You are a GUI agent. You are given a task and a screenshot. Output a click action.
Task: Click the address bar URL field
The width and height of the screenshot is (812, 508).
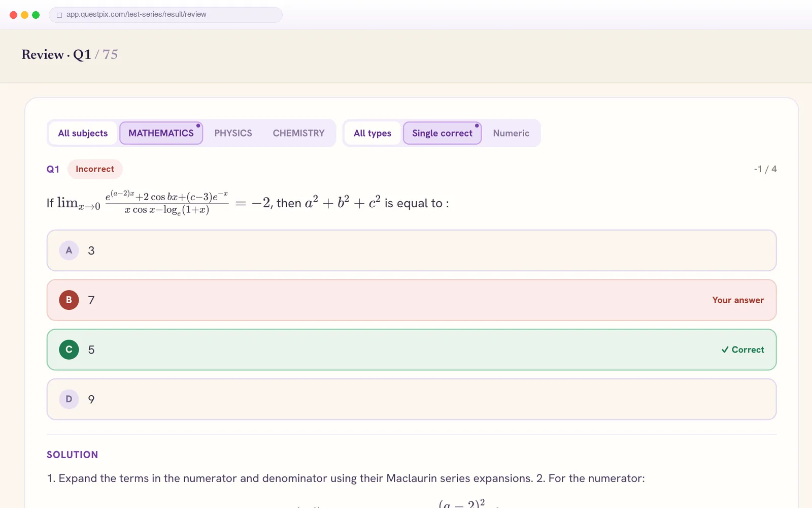[x=165, y=15]
